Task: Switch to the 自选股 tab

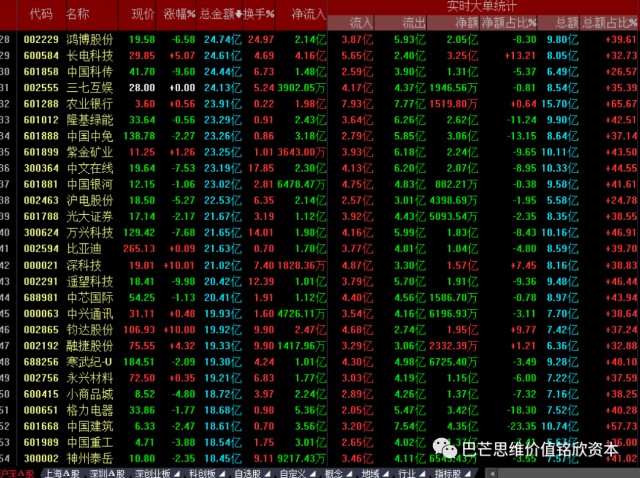Action: coord(252,474)
